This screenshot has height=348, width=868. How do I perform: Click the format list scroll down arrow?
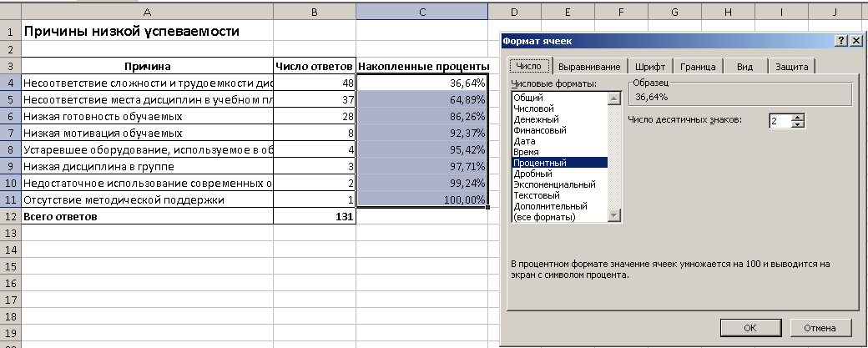pyautogui.click(x=614, y=216)
